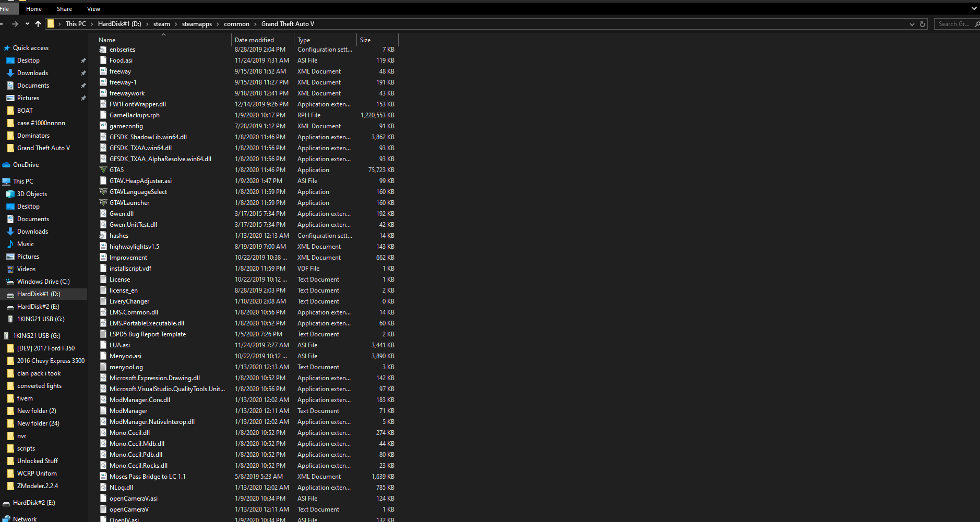Click the Music note icon in sidebar
980x522 pixels.
point(10,244)
